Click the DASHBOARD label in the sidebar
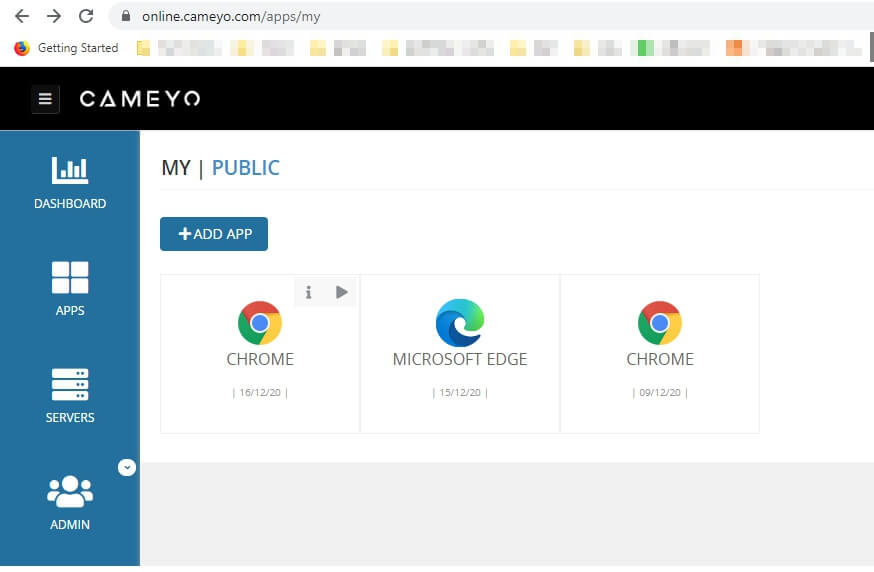The width and height of the screenshot is (874, 572). coord(70,203)
